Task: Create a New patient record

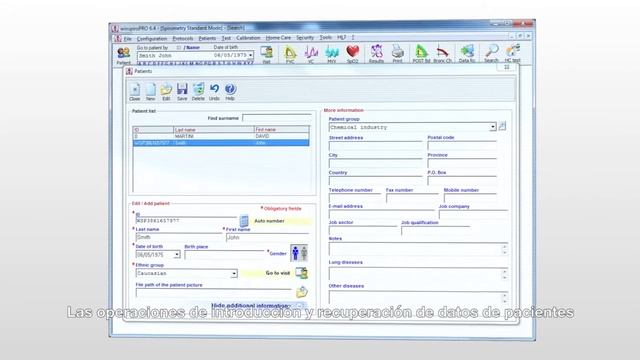Action: [x=151, y=92]
